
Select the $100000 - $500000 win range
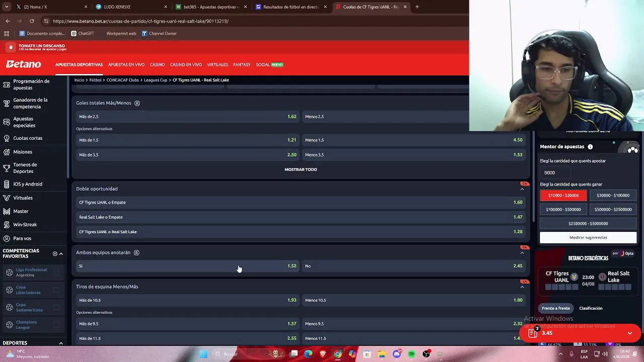pyautogui.click(x=563, y=210)
